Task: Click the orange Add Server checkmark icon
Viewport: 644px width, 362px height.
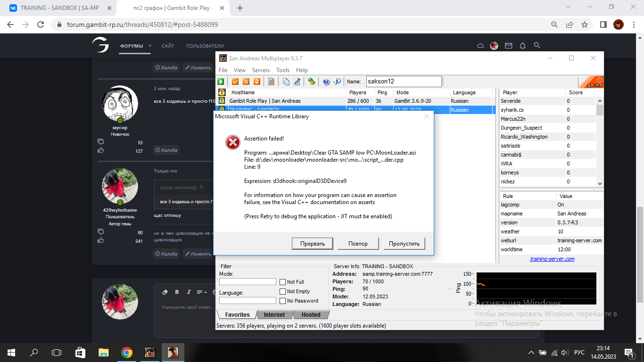Action: pyautogui.click(x=235, y=82)
